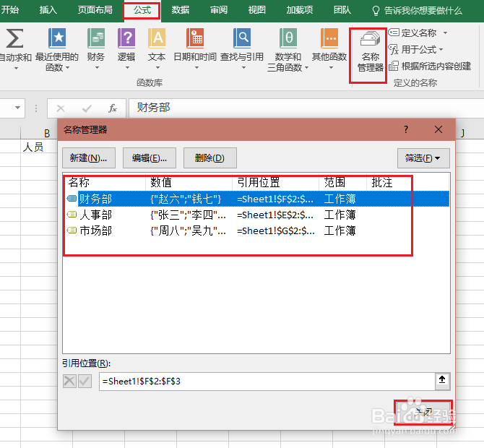Image resolution: width=484 pixels, height=448 pixels.
Task: Click Create from Selection (根据所选内容创建)
Action: [x=430, y=66]
